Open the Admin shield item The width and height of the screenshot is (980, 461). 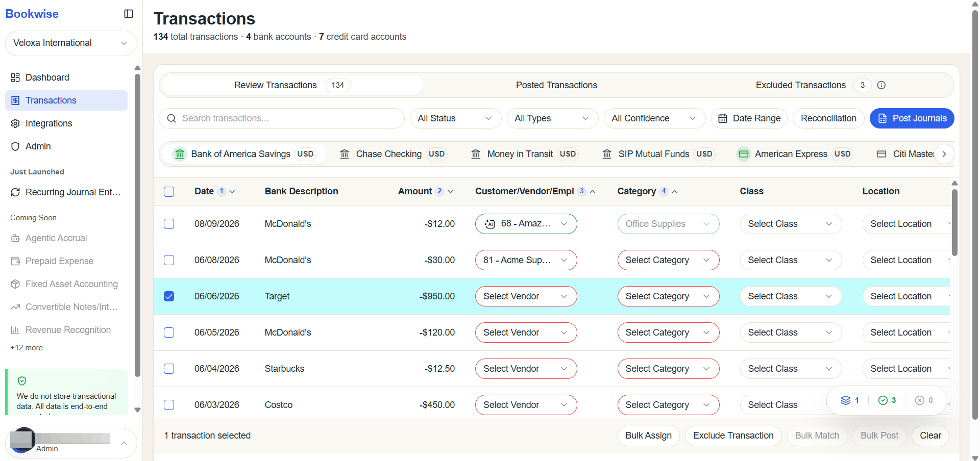click(x=66, y=146)
